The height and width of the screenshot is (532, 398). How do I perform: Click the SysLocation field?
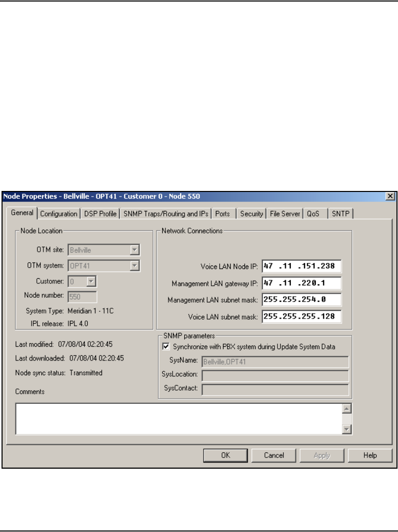click(275, 376)
